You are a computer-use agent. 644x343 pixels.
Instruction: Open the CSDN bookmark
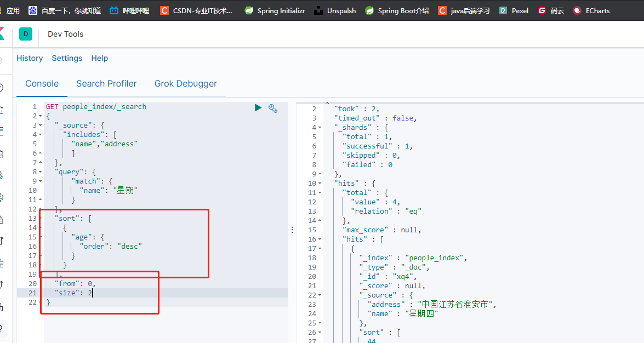[196, 10]
